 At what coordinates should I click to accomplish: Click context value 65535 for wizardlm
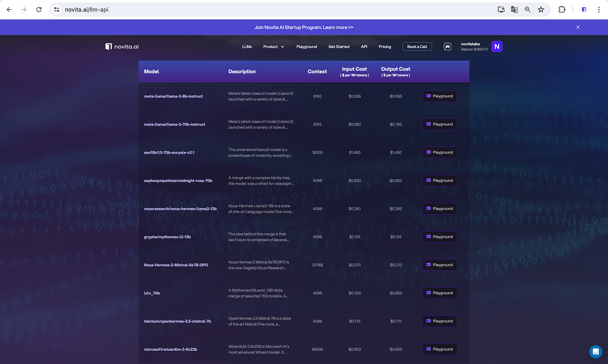317,350
